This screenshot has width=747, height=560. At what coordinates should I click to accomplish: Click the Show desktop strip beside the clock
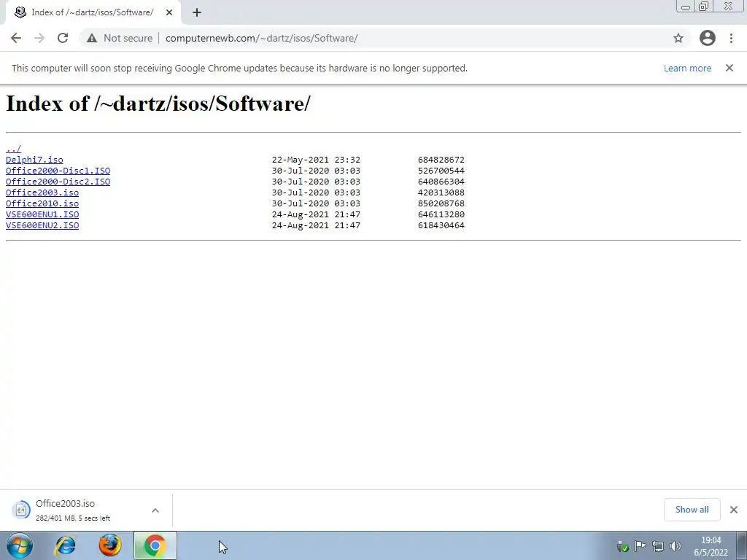741,545
